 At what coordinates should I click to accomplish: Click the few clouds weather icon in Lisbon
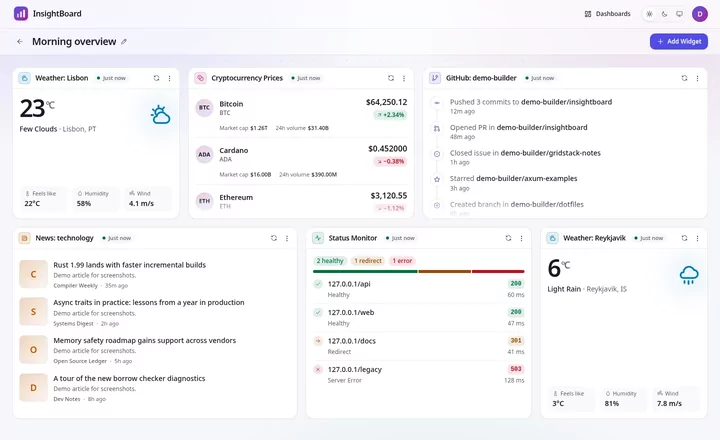(160, 114)
